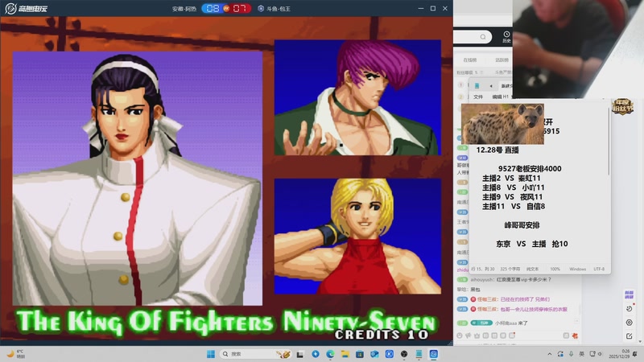Image resolution: width=644 pixels, height=362 pixels.
Task: Open Notepad's 文件 menu
Action: click(478, 97)
